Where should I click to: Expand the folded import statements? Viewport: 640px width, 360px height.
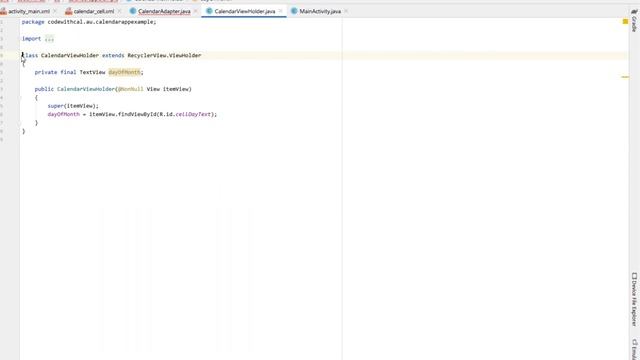click(x=49, y=39)
